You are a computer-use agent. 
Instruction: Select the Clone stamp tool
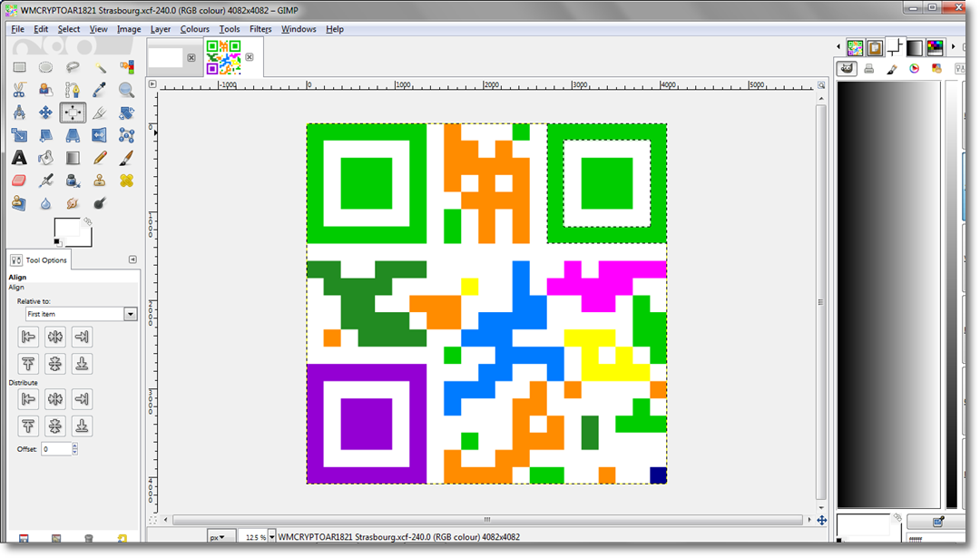click(100, 181)
